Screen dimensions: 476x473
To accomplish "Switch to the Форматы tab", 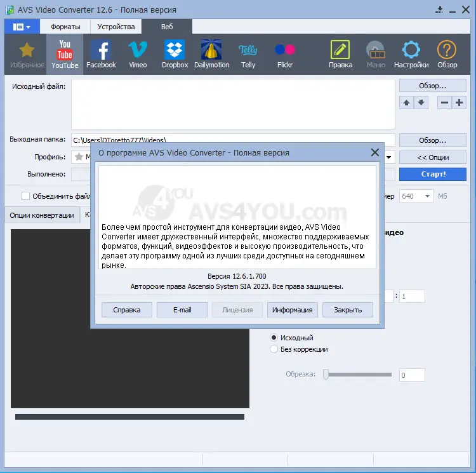I will point(65,27).
